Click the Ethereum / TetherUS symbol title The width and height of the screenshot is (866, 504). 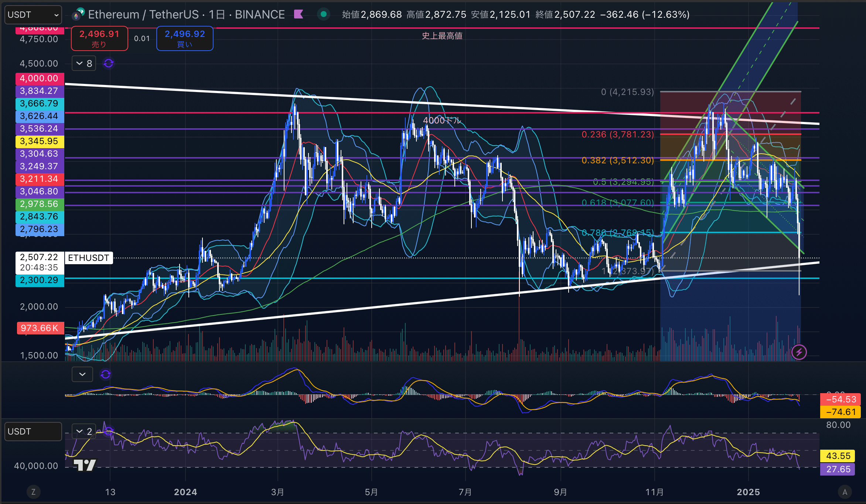click(x=186, y=14)
